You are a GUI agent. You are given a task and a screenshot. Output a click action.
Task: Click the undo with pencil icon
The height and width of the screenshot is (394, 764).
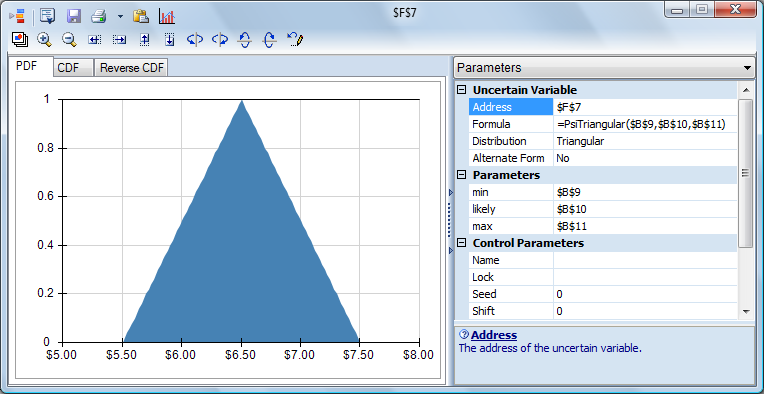(x=295, y=40)
